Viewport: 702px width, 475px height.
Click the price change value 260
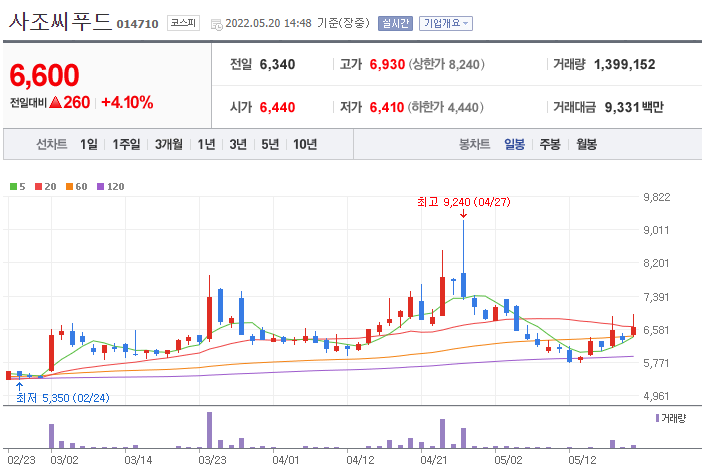click(x=77, y=103)
